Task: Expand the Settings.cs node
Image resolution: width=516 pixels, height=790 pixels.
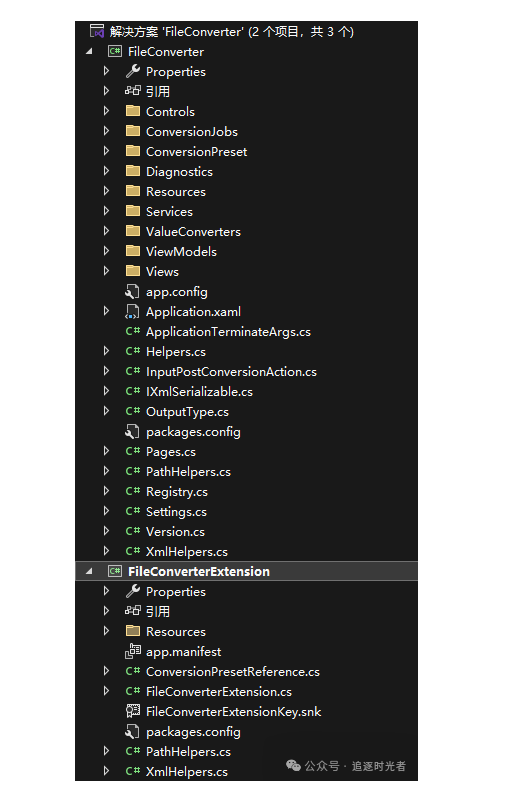Action: click(x=106, y=511)
